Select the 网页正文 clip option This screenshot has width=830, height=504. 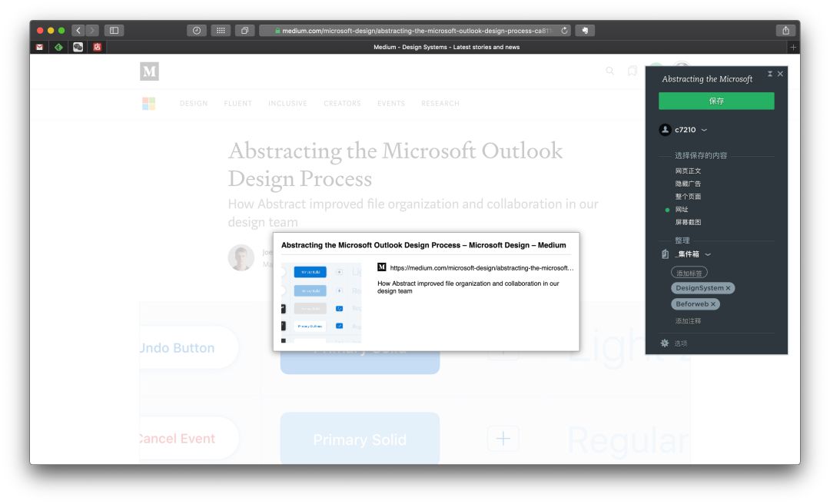point(688,171)
